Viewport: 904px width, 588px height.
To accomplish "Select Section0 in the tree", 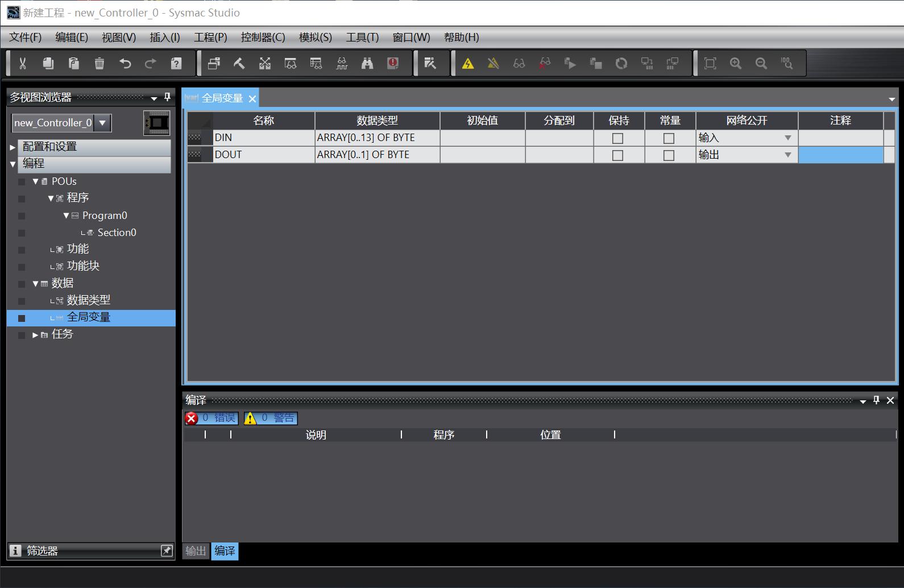I will pyautogui.click(x=117, y=233).
